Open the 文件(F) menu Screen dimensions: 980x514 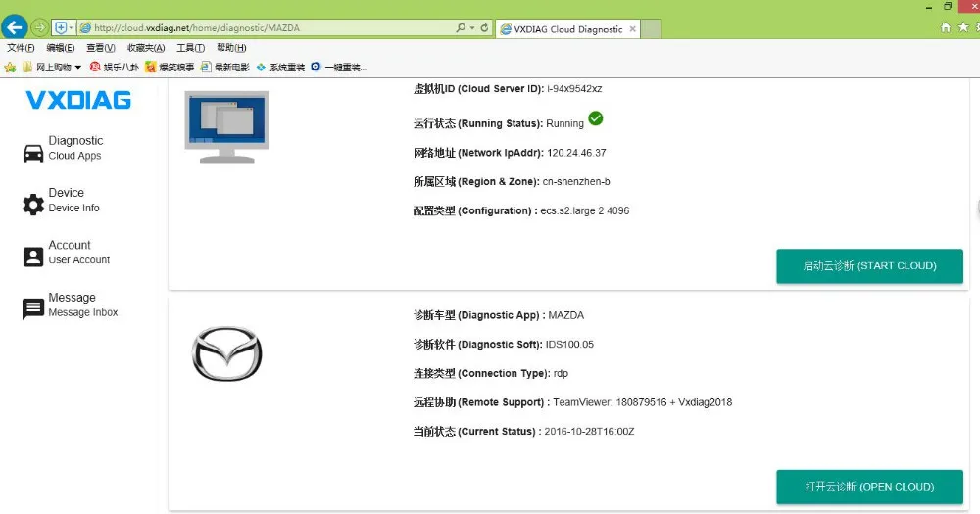21,48
